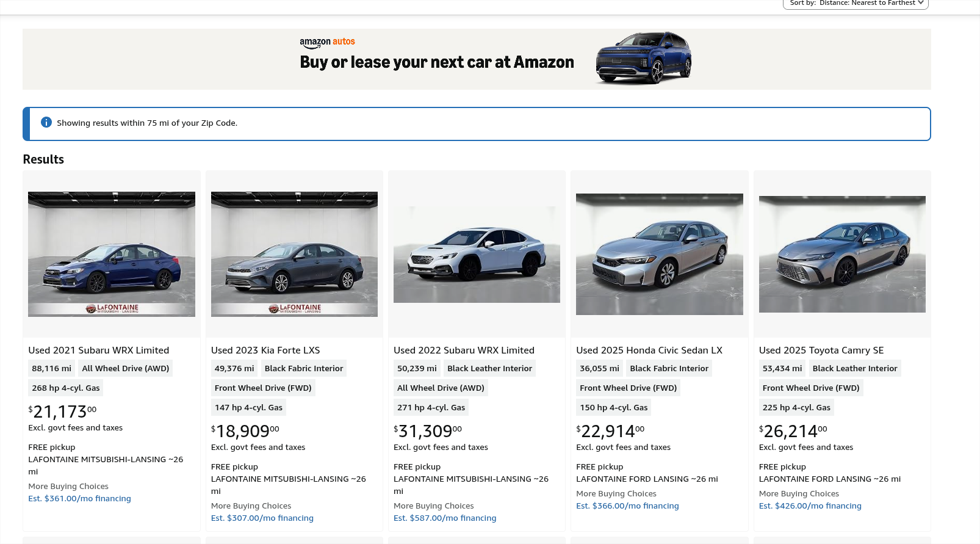980x544 pixels.
Task: Click the $21,173 price of 2021 Subaru
Action: pos(62,412)
